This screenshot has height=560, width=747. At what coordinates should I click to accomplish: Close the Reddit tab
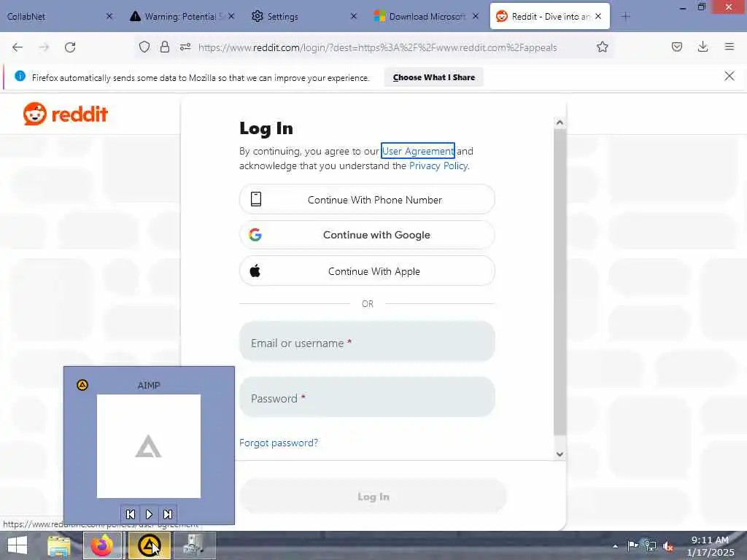point(598,16)
